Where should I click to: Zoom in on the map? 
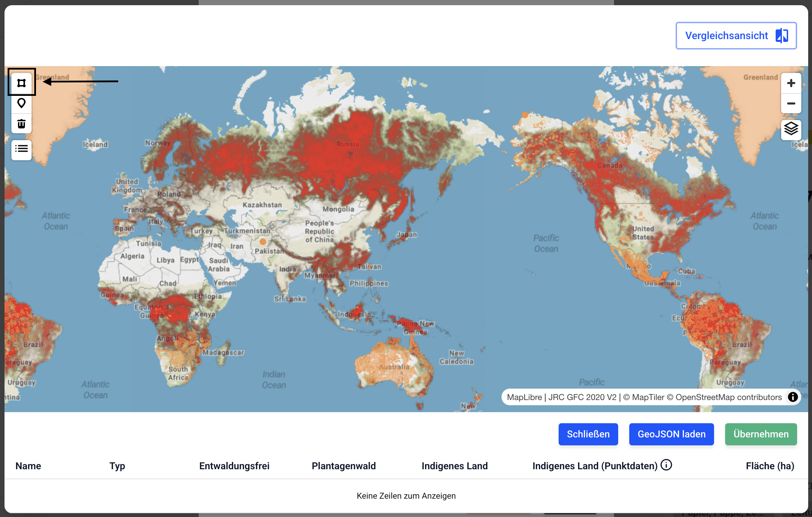[791, 83]
